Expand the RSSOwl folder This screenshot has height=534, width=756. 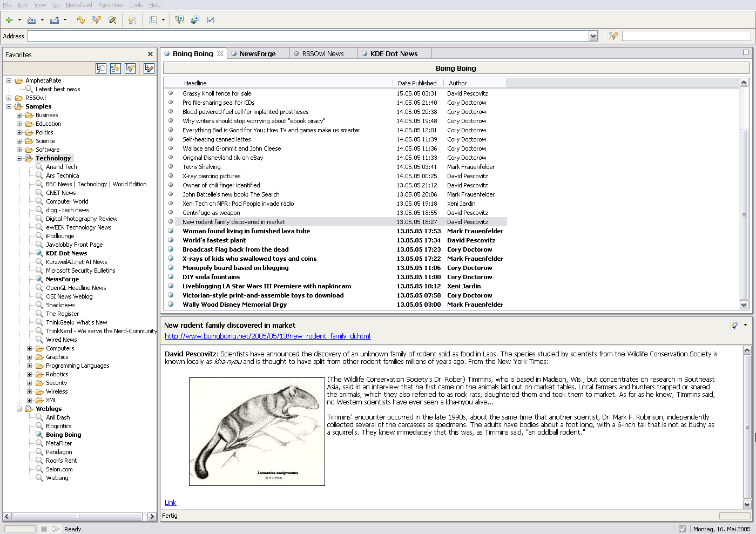[9, 98]
